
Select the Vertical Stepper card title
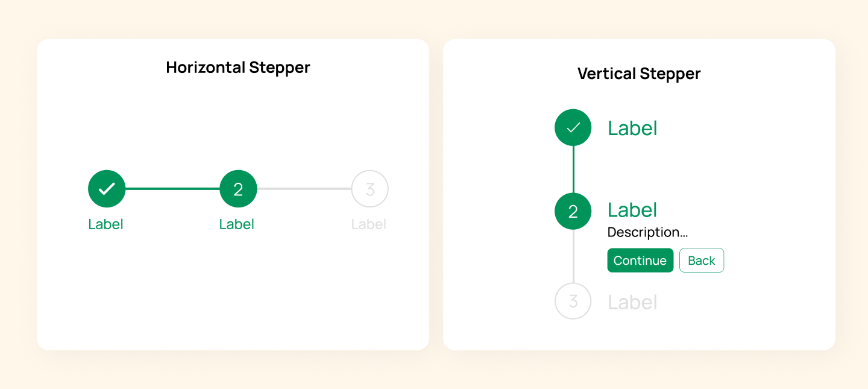click(x=639, y=74)
